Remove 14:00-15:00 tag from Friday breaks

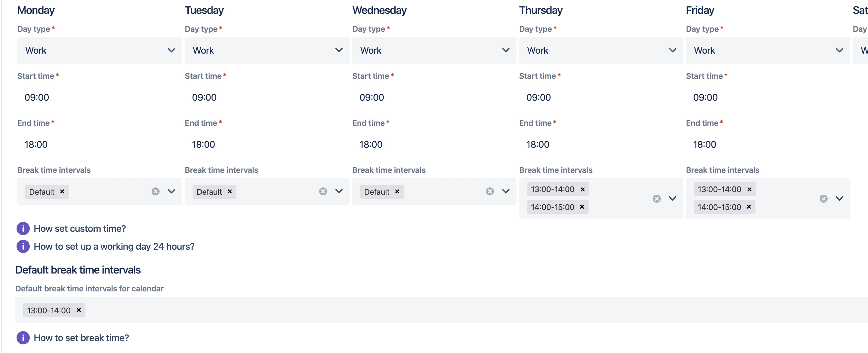[748, 207]
